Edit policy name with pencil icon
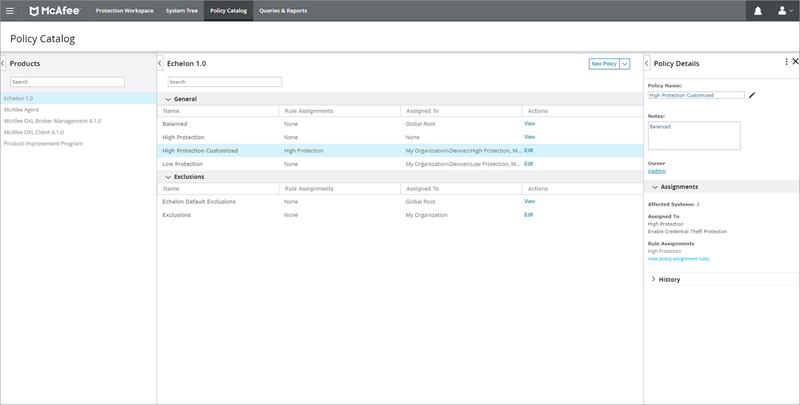 (752, 95)
